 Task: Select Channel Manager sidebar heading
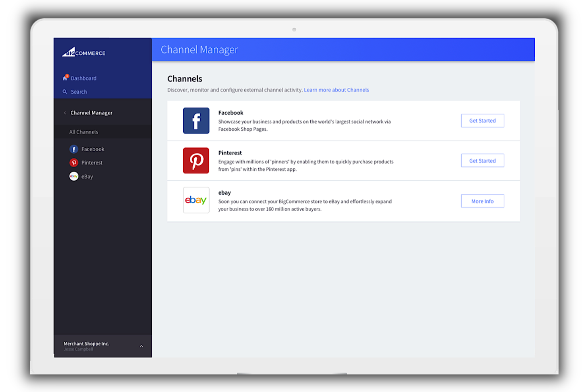(x=91, y=113)
